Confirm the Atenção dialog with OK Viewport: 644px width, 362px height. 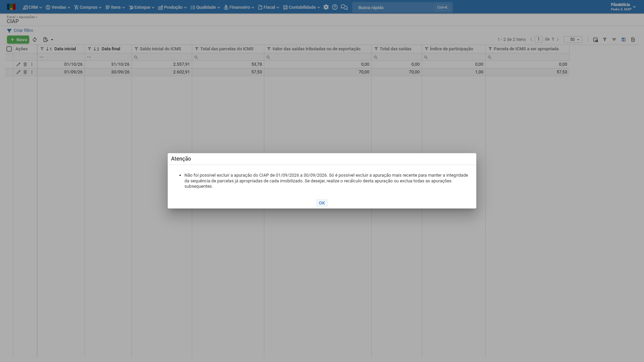click(322, 203)
